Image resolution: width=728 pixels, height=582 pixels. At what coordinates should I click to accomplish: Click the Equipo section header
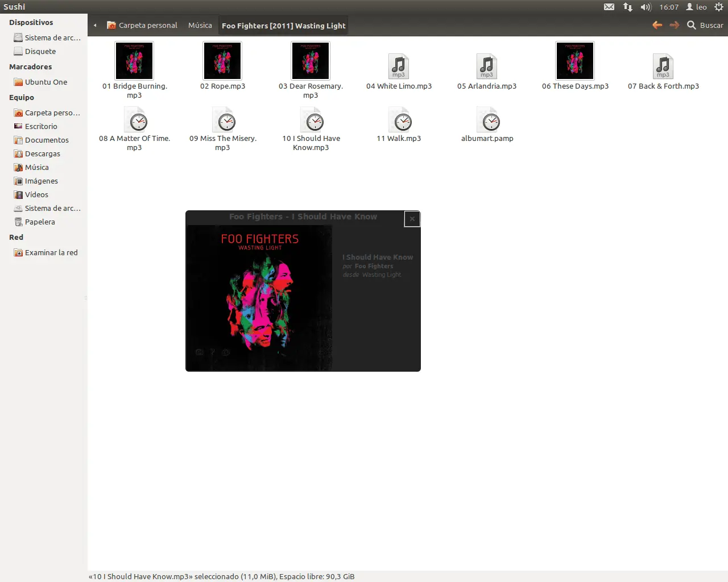coord(22,97)
